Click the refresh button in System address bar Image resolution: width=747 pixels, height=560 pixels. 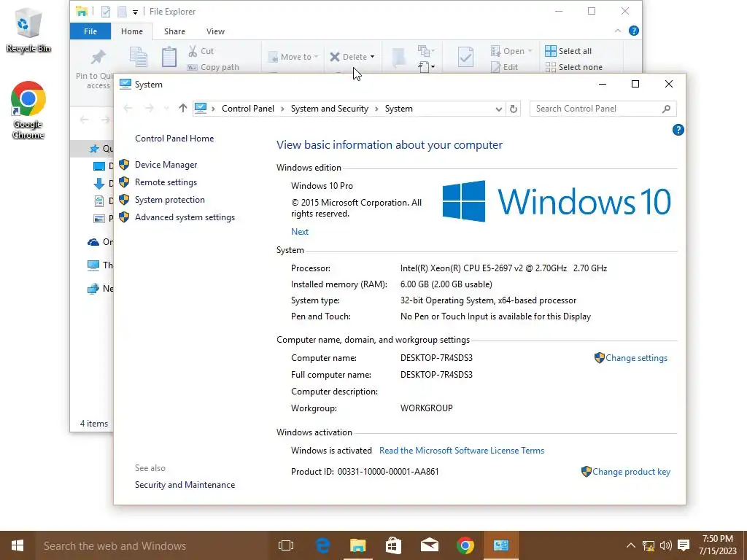(x=513, y=109)
